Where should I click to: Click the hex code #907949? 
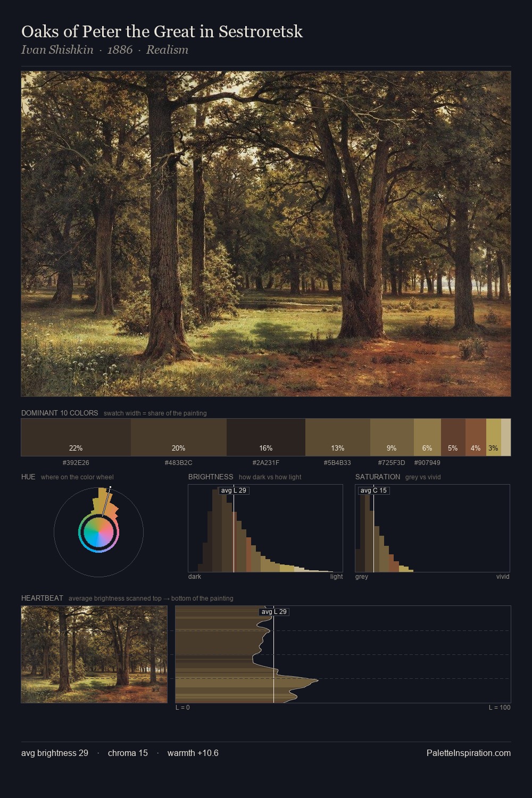427,463
